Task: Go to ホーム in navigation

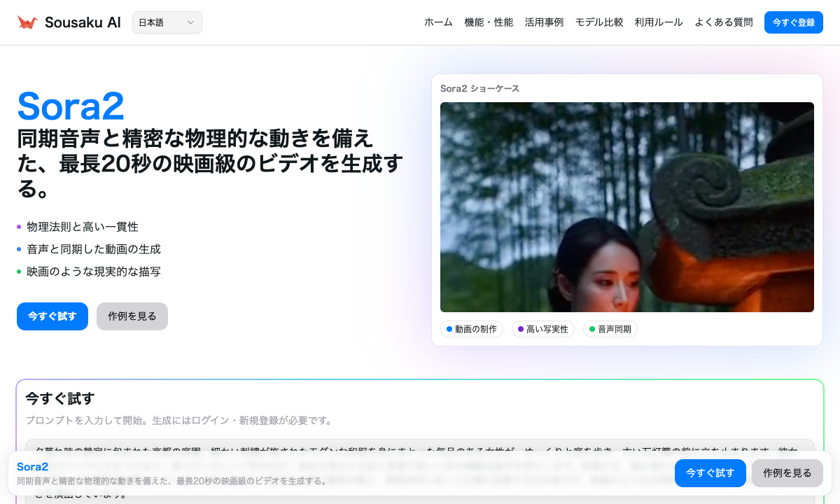Action: coord(438,22)
